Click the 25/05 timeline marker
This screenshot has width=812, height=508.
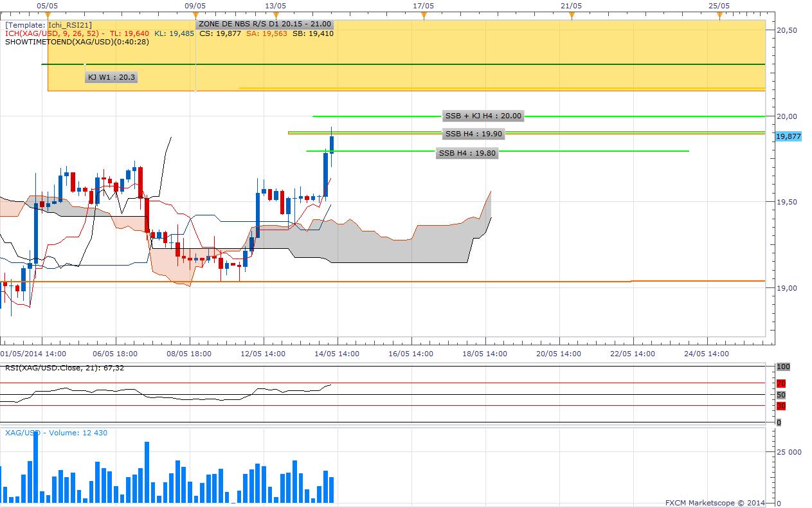click(719, 16)
